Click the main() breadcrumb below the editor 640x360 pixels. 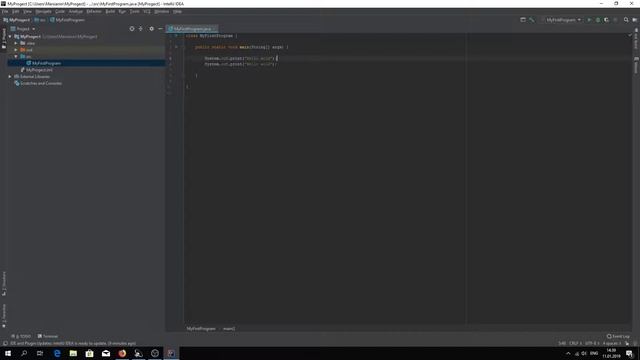pyautogui.click(x=229, y=329)
